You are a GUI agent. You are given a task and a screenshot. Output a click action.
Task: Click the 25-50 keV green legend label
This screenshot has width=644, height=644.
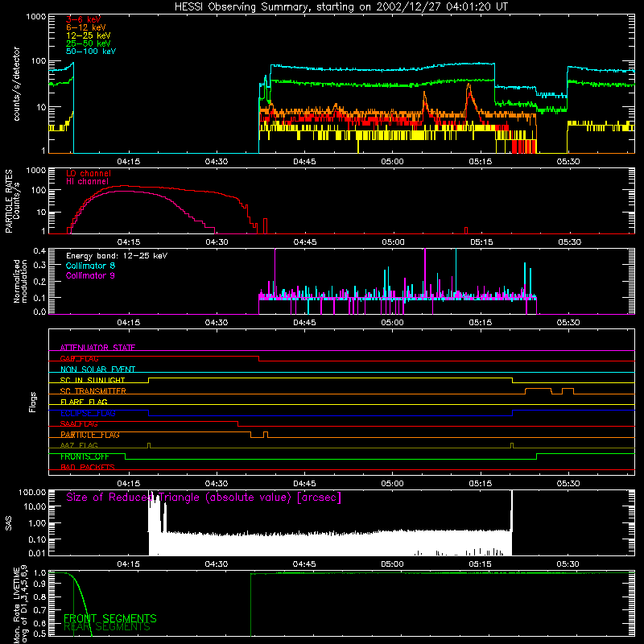88,43
